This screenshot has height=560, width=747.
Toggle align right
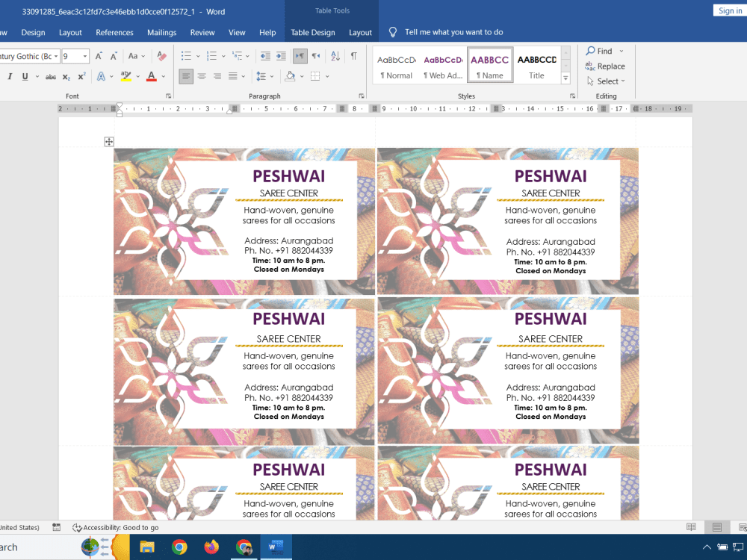pyautogui.click(x=217, y=76)
